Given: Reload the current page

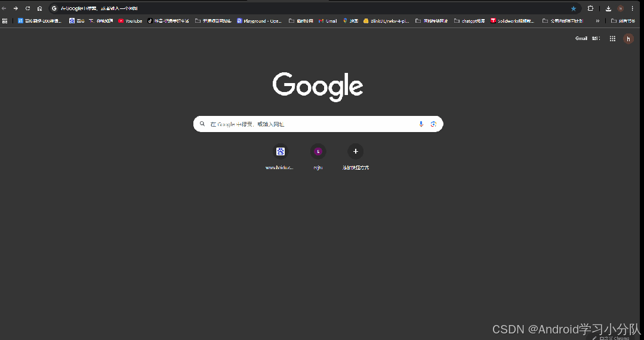Looking at the screenshot, I should point(27,8).
